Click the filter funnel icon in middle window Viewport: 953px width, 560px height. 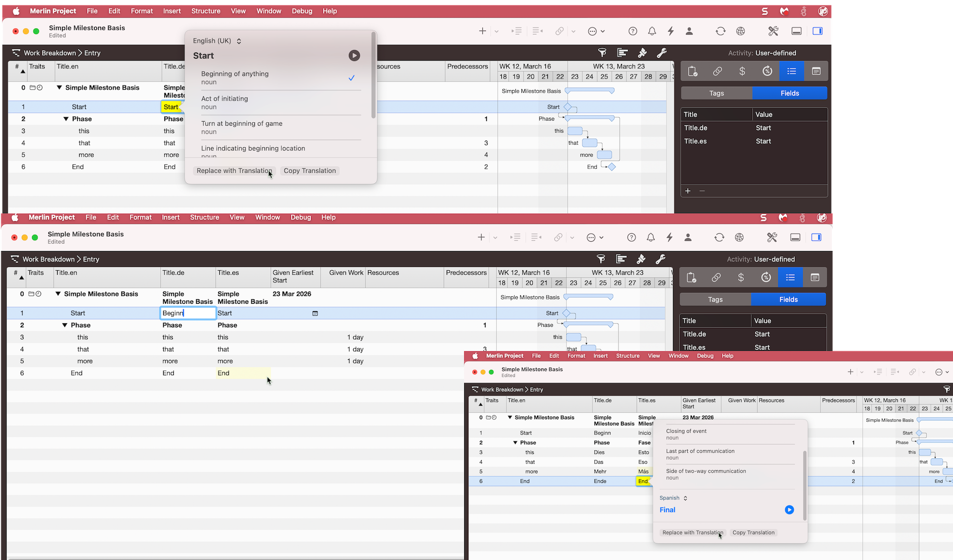pyautogui.click(x=601, y=259)
